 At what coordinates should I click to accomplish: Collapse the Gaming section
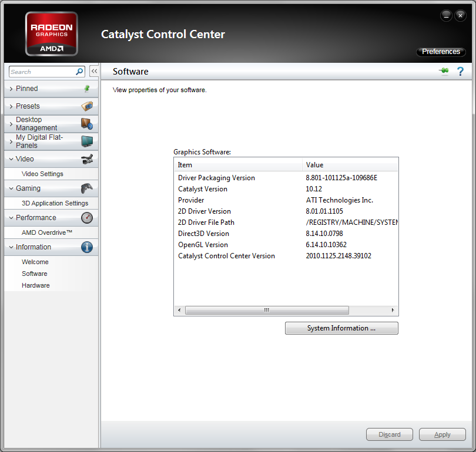point(11,188)
